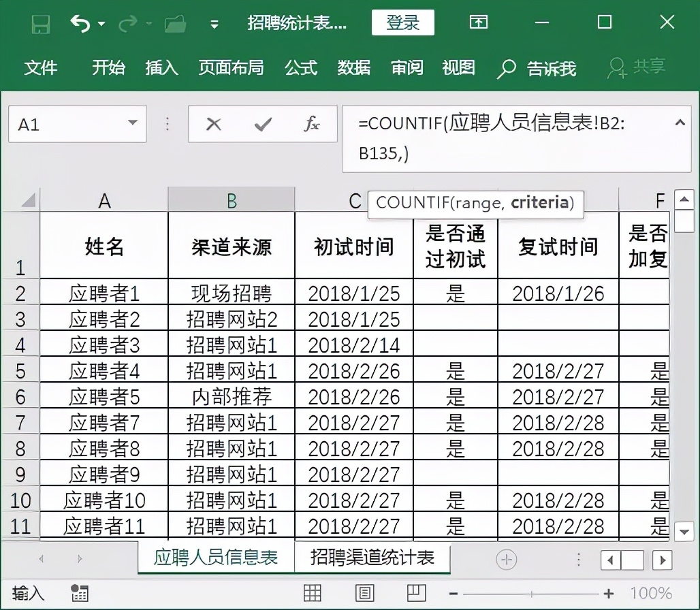Switch to the 数据 ribbon tab

(x=353, y=68)
